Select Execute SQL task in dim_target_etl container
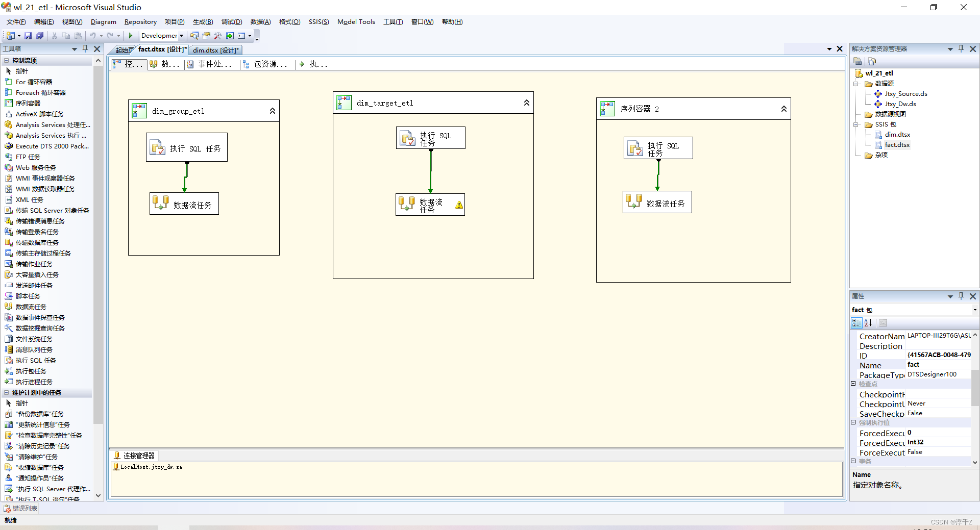This screenshot has height=530, width=980. (431, 138)
